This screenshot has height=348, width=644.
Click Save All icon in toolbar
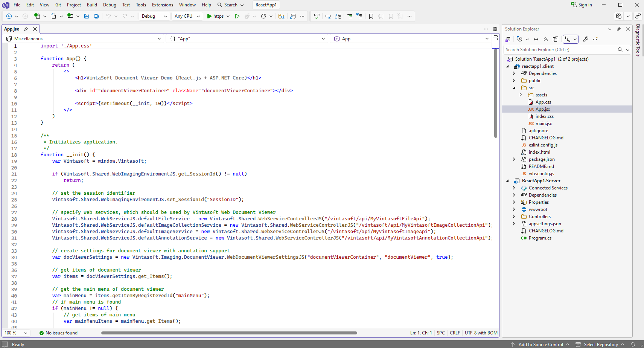click(96, 16)
